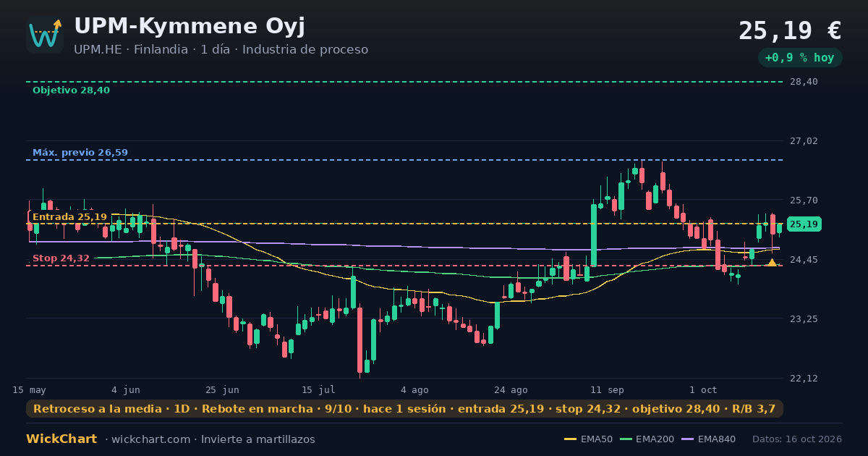Click the 22,12 price axis value
The width and height of the screenshot is (868, 456).
[x=804, y=379]
